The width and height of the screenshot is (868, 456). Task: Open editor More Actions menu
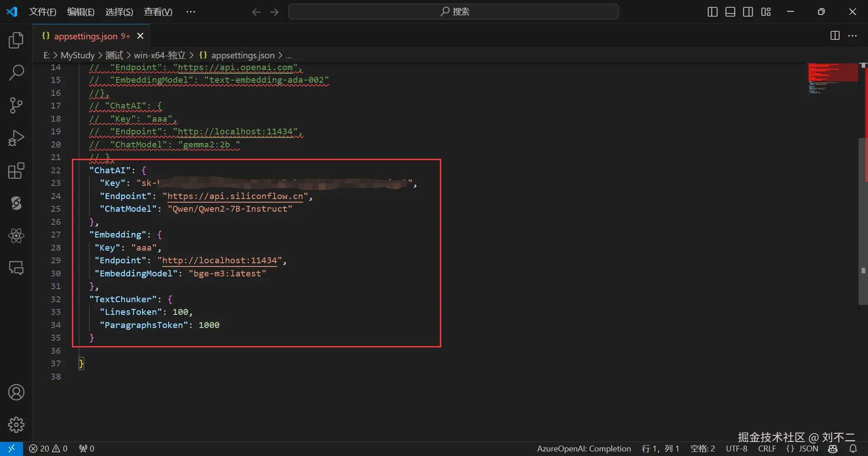pyautogui.click(x=853, y=36)
